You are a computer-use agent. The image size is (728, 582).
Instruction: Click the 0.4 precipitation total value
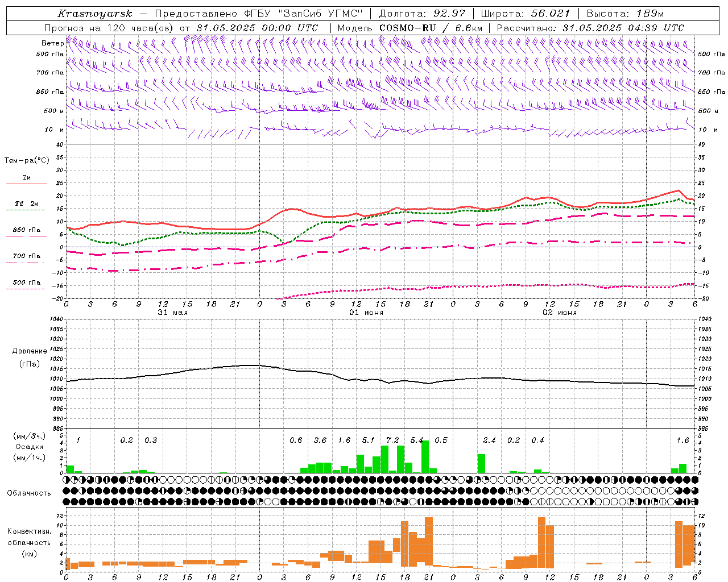(537, 440)
